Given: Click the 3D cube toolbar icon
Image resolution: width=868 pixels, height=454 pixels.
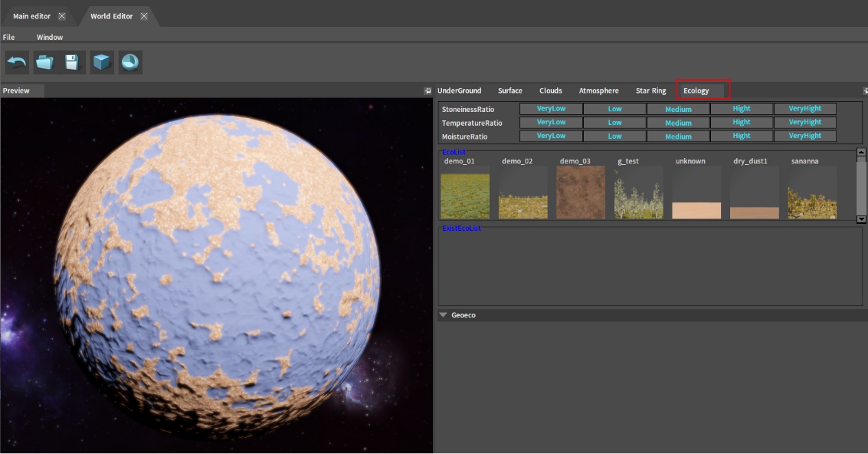Looking at the screenshot, I should (x=102, y=63).
